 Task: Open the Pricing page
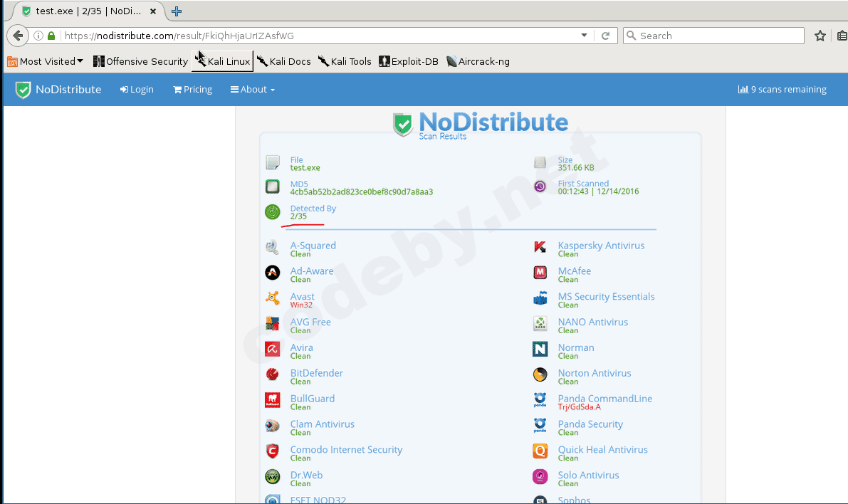coord(192,89)
